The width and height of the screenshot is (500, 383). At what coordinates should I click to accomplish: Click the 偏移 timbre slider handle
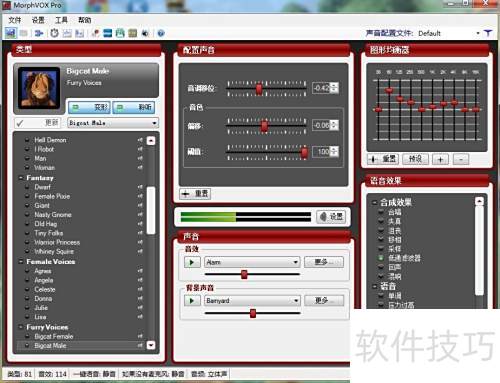coord(264,126)
